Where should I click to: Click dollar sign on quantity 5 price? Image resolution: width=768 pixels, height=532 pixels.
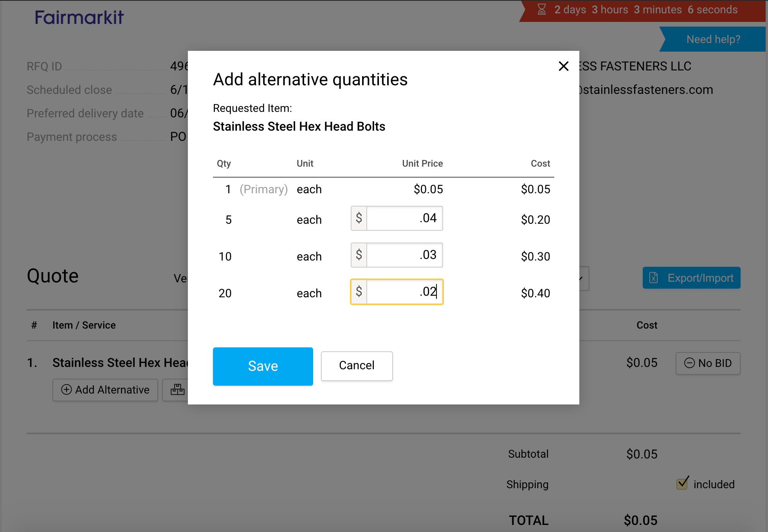[359, 218]
